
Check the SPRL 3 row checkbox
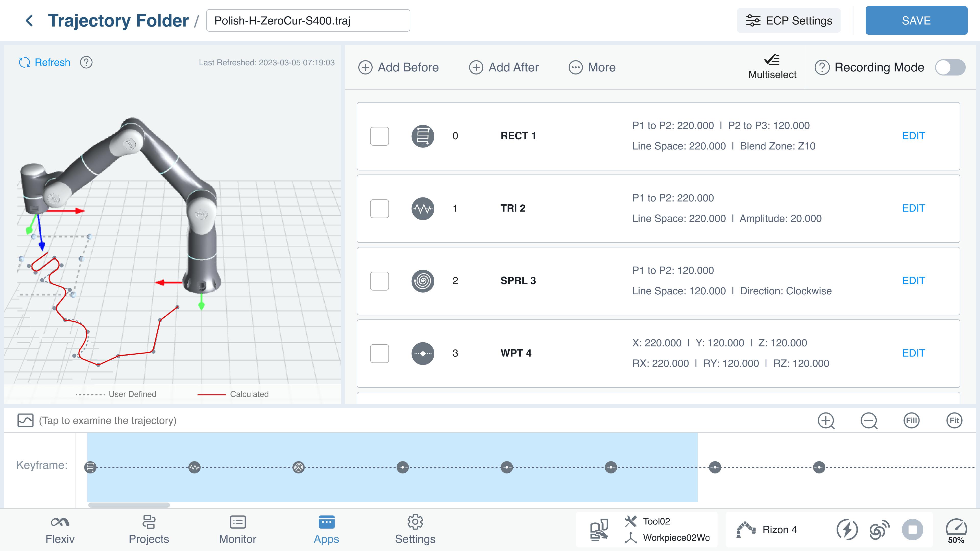[379, 281]
